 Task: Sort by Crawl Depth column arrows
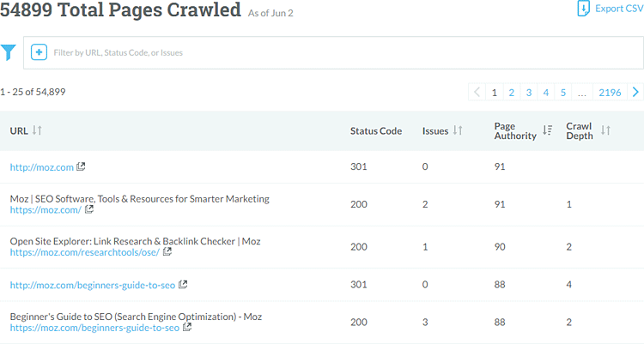(x=605, y=130)
